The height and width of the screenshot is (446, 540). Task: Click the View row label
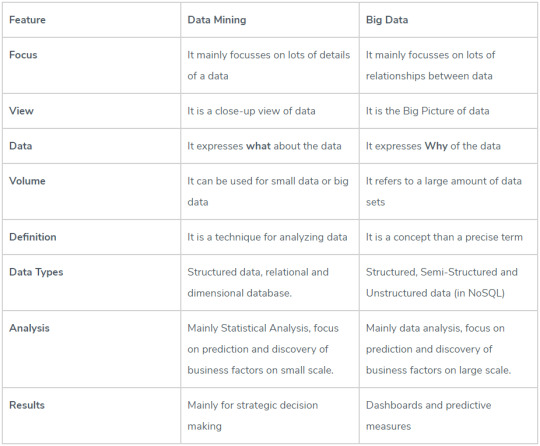(21, 111)
